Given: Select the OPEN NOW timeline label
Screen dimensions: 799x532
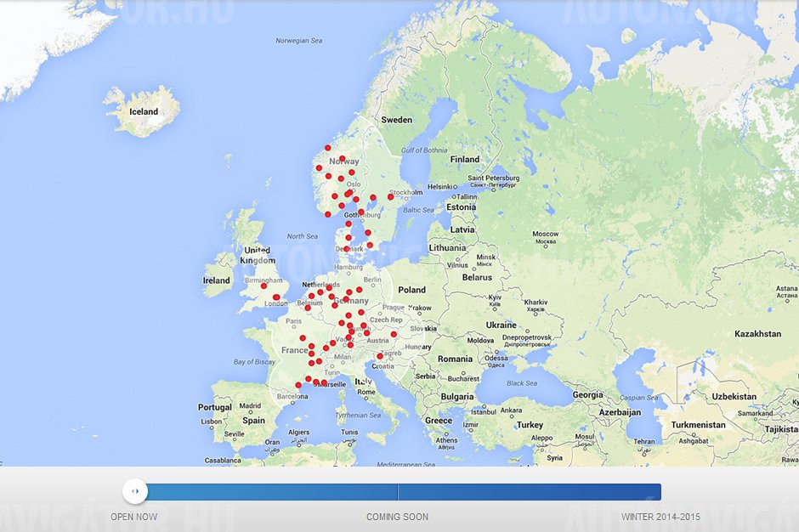Looking at the screenshot, I should (133, 517).
